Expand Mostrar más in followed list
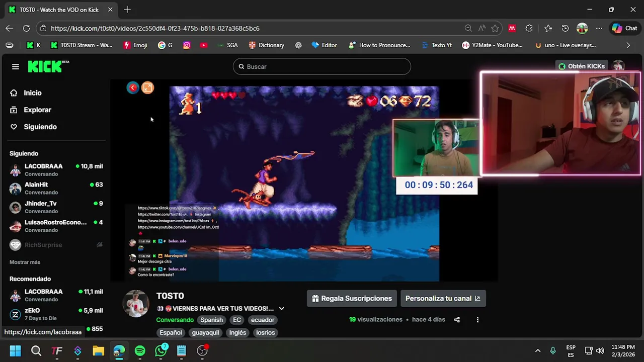The width and height of the screenshot is (644, 362). click(25, 262)
